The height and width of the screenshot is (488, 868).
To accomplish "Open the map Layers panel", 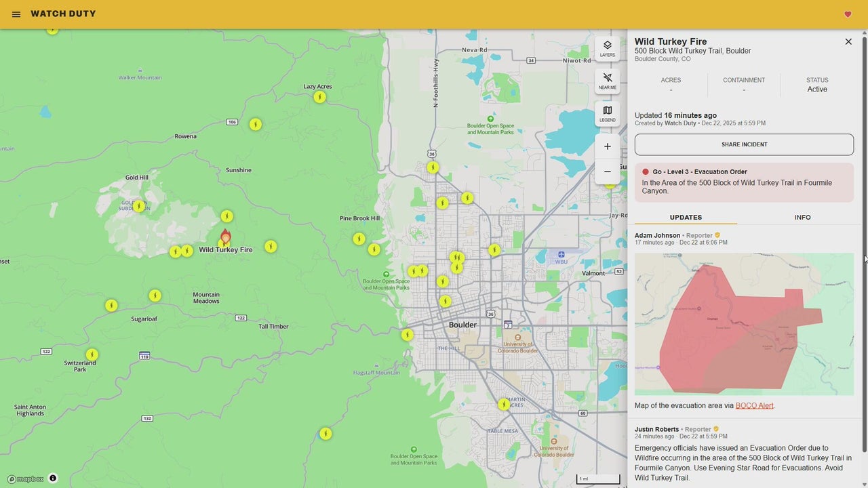I will click(608, 48).
